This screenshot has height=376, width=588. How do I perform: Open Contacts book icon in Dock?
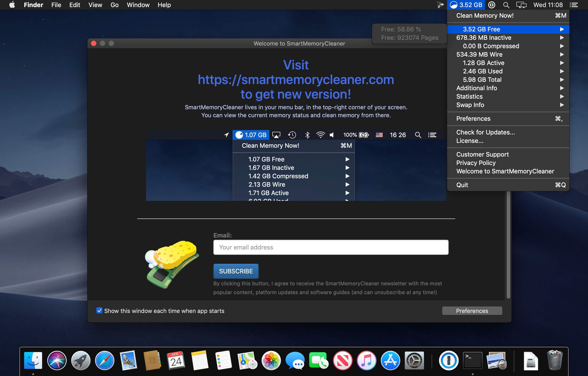(152, 360)
